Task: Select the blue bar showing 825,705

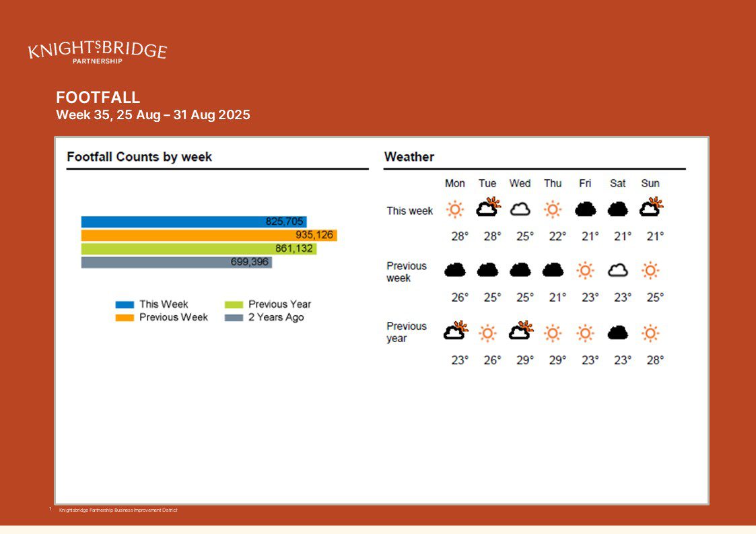Action: pos(193,222)
